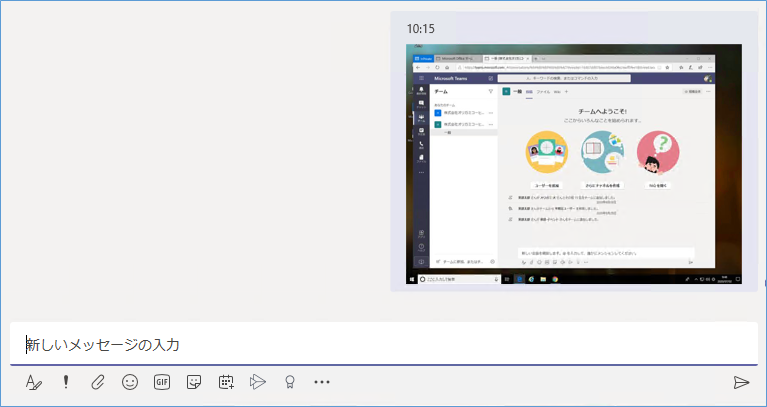Click the yellow add-users illustration in the shared screenshot

547,153
